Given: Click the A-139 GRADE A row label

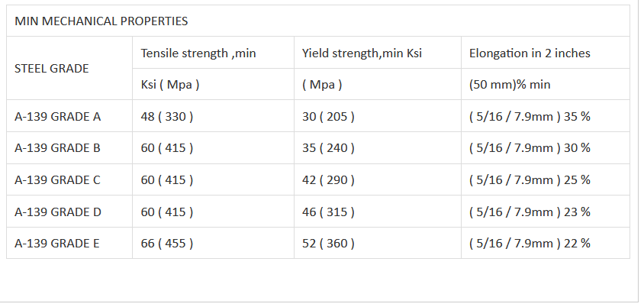Looking at the screenshot, I should coord(58,117).
